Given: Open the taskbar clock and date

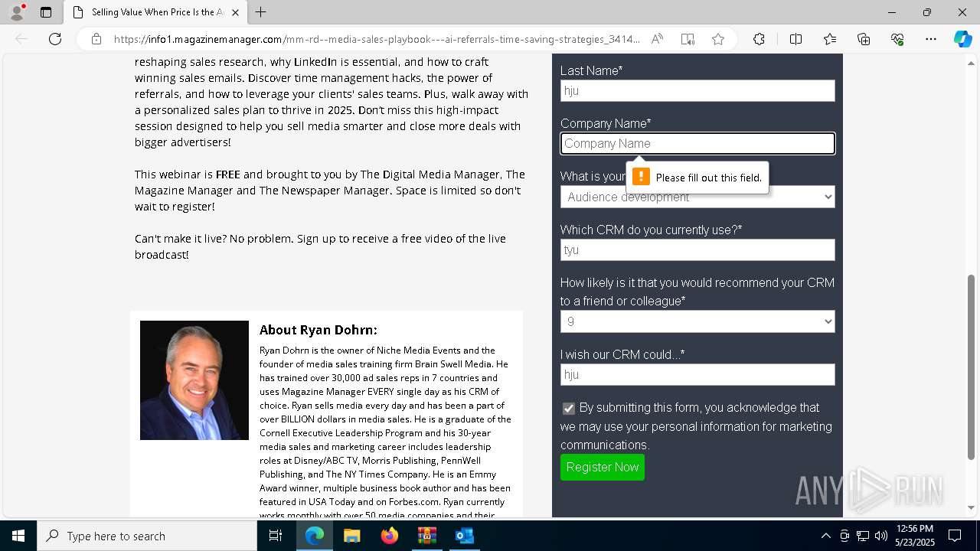Looking at the screenshot, I should coord(914,536).
